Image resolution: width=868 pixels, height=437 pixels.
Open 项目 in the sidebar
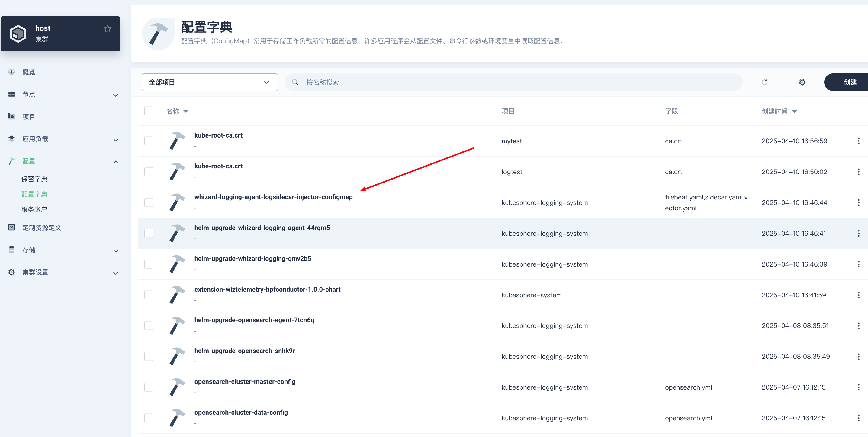click(x=29, y=117)
